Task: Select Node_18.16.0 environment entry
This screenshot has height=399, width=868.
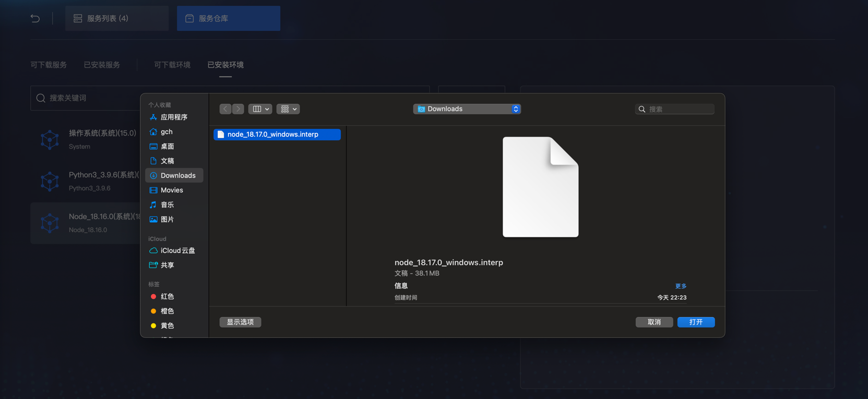Action: tap(85, 223)
